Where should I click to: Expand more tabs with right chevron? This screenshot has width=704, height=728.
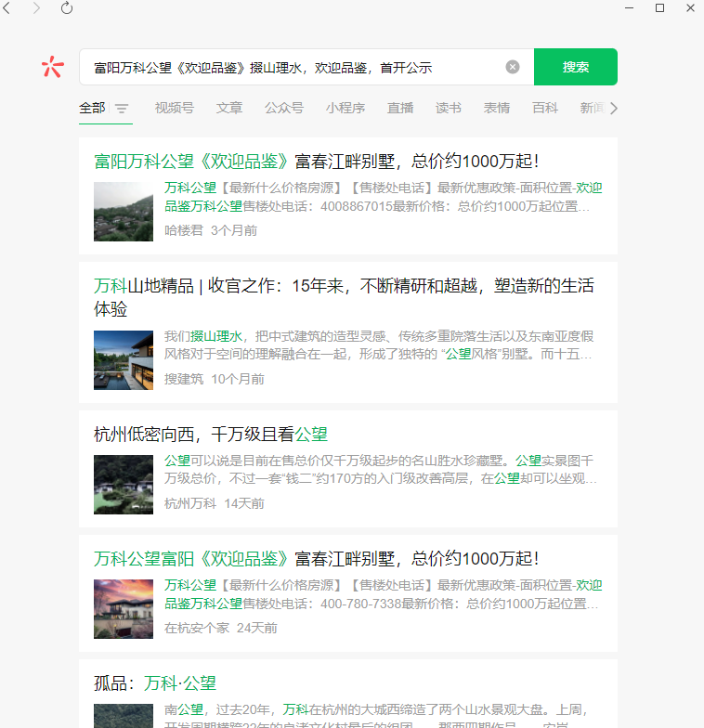coord(613,108)
